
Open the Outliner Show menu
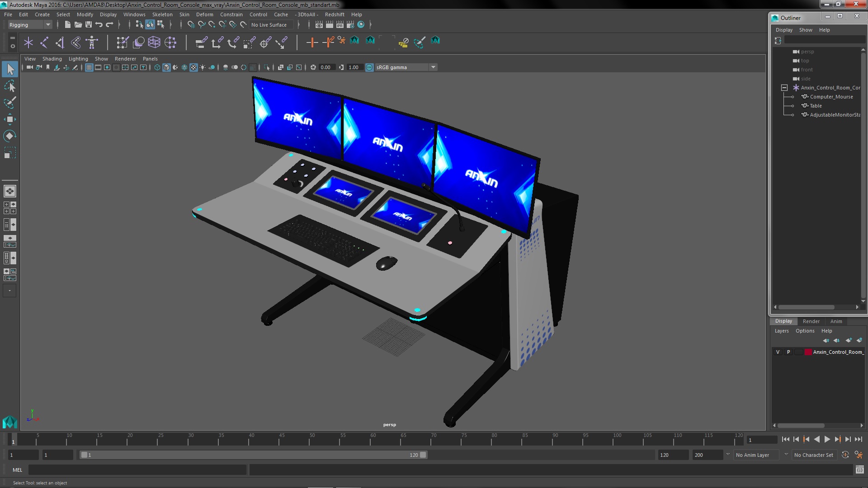[x=806, y=30]
